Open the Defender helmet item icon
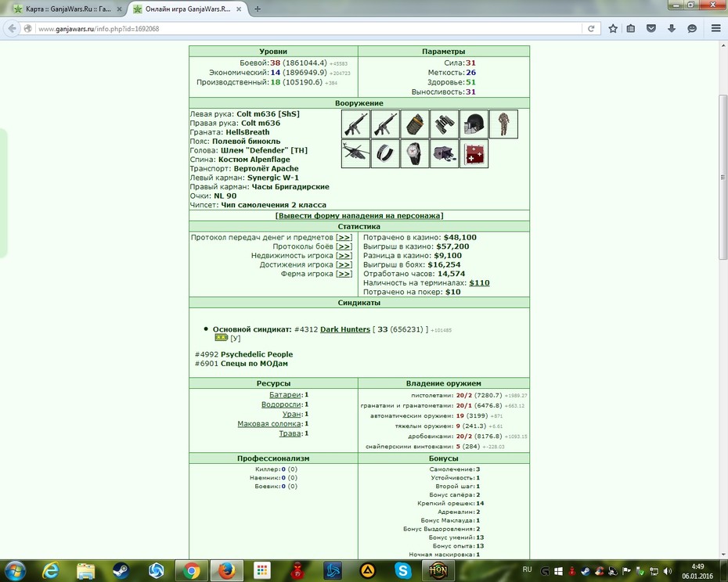Image resolution: width=728 pixels, height=582 pixels. pos(474,124)
